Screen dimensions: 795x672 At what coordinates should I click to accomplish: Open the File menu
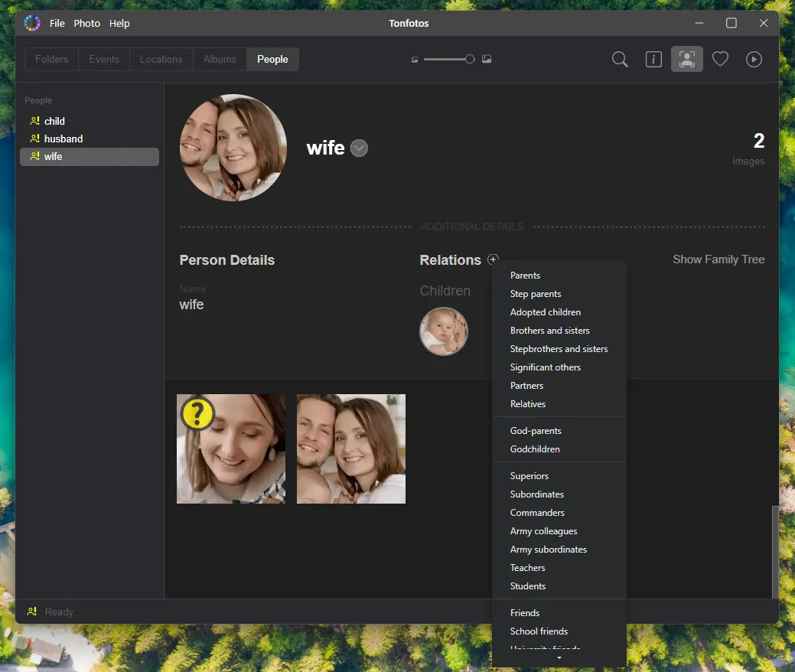(57, 23)
